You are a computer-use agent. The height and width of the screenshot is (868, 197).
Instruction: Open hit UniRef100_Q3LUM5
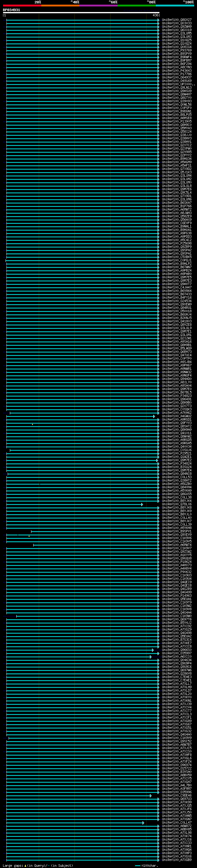(x=177, y=33)
